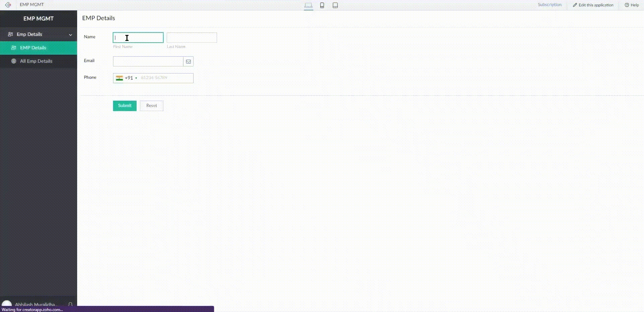Click Edit this application
644x312 pixels.
click(593, 5)
